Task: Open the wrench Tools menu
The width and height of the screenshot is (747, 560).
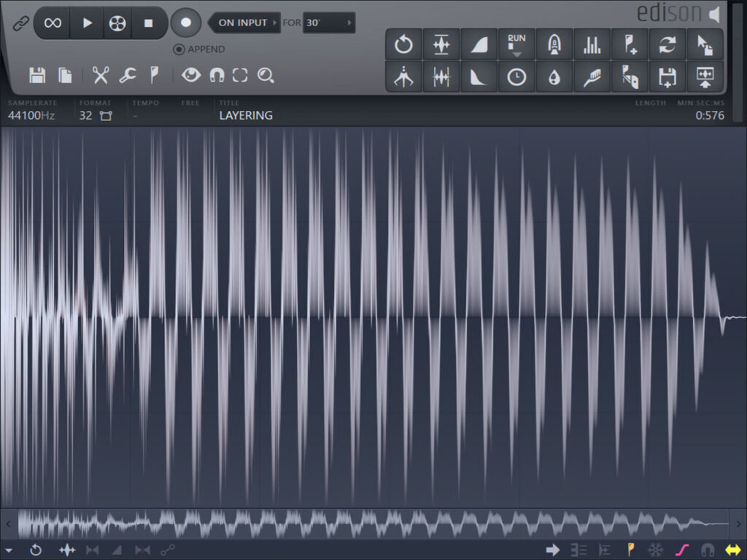Action: click(x=128, y=75)
